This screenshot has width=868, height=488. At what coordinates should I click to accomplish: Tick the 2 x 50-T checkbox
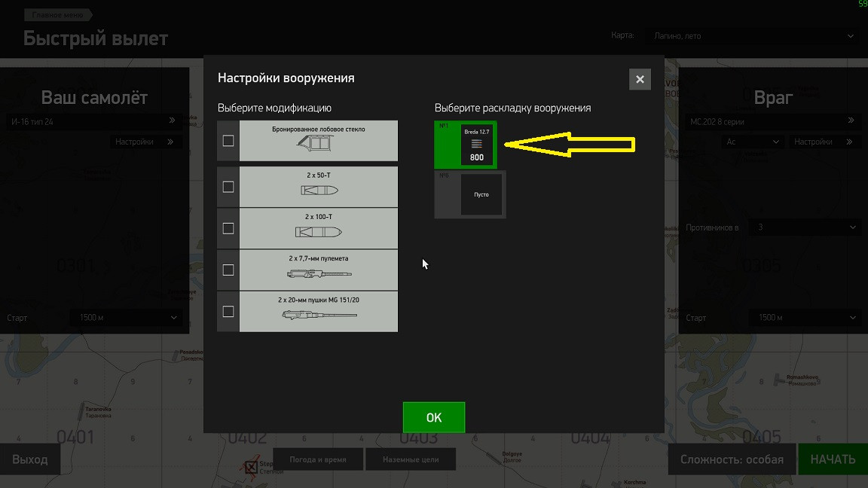[x=228, y=187]
